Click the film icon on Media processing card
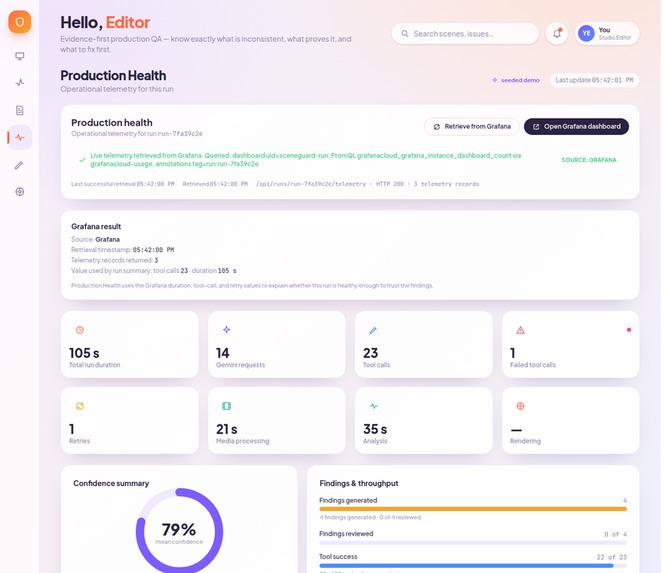The width and height of the screenshot is (666, 573). (x=226, y=406)
